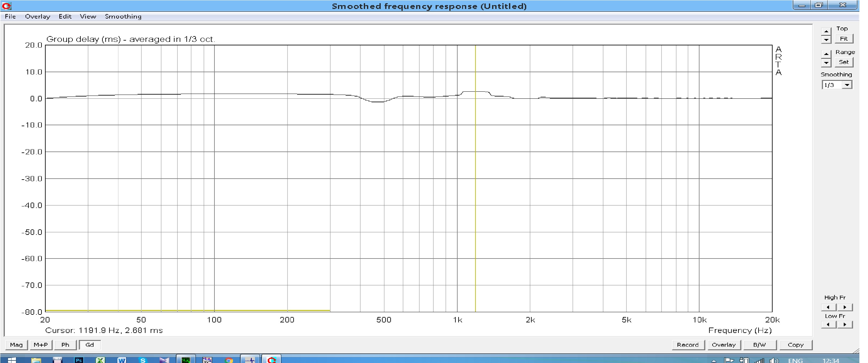Open the Smoothing menu
This screenshot has width=868, height=363.
(x=123, y=17)
